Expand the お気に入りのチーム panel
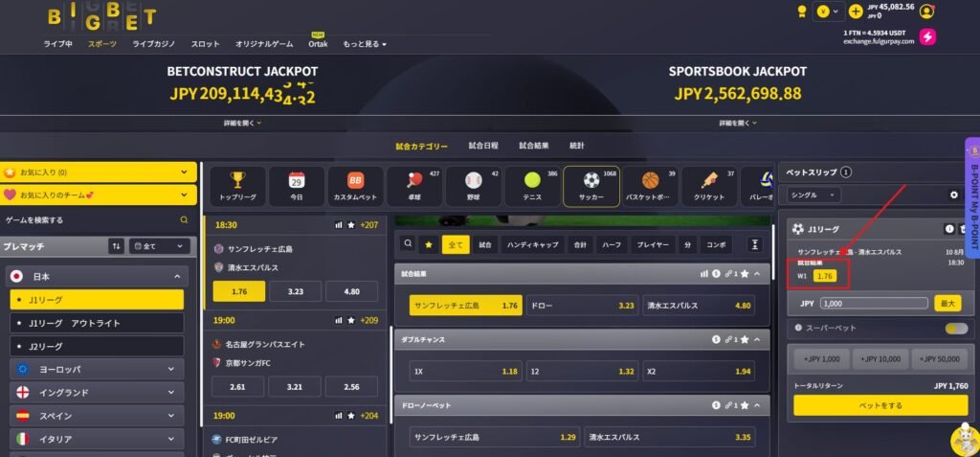 [x=99, y=194]
